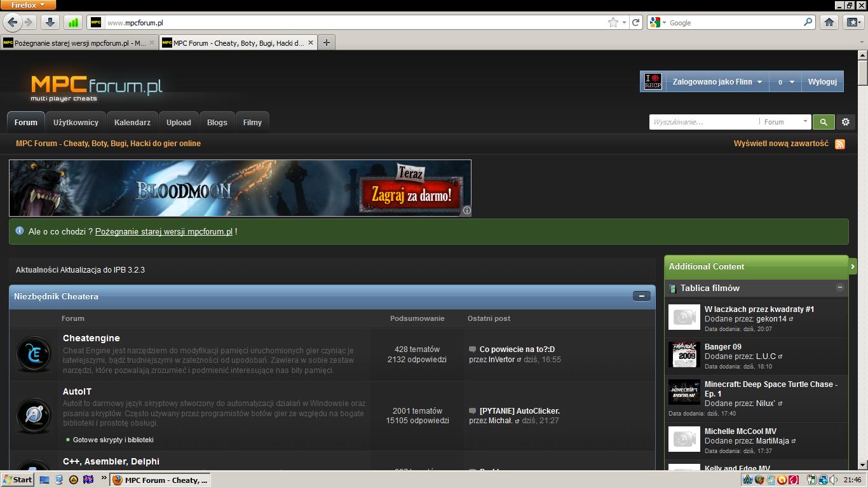The width and height of the screenshot is (868, 488).
Task: Open the Wyświetl nową zawartość link
Action: (781, 144)
